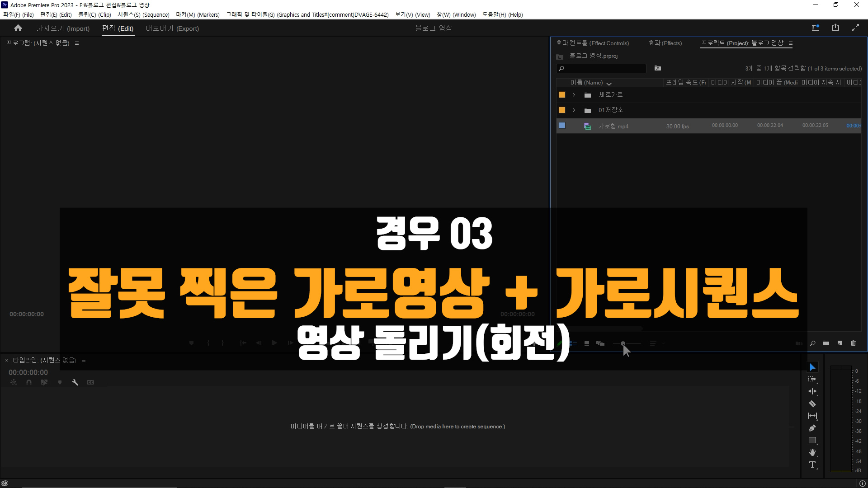Go to 가져오기 (Import) workspace
This screenshot has height=488, width=868.
[x=63, y=28]
